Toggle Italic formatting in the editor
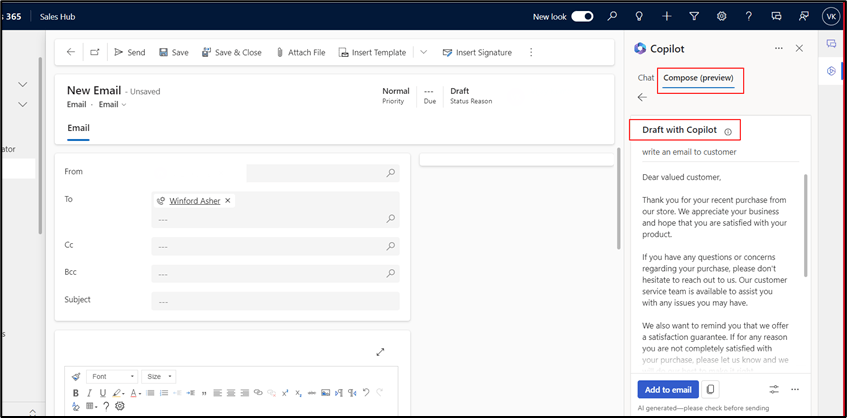The height and width of the screenshot is (418, 847). tap(89, 393)
